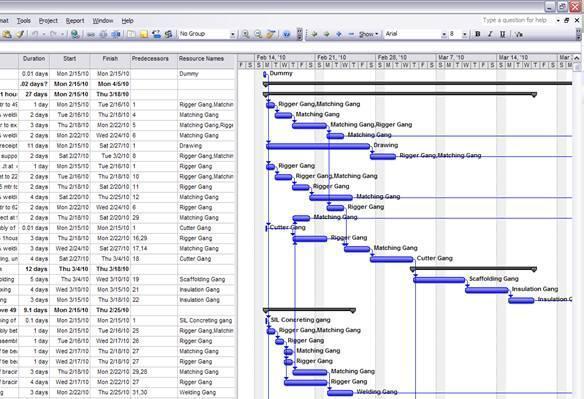Click the Predecessors column header
584x399 pixels.
coord(150,59)
